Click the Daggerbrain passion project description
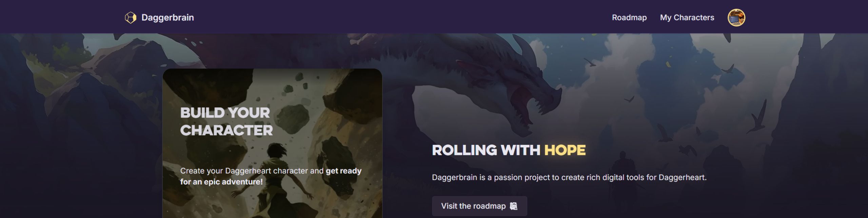The height and width of the screenshot is (218, 868). click(x=569, y=177)
